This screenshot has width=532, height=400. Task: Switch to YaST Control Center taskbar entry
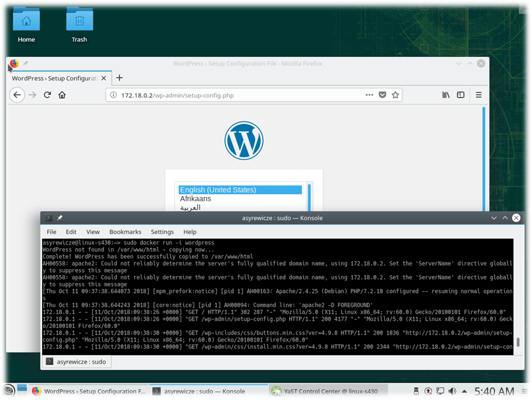[328, 391]
